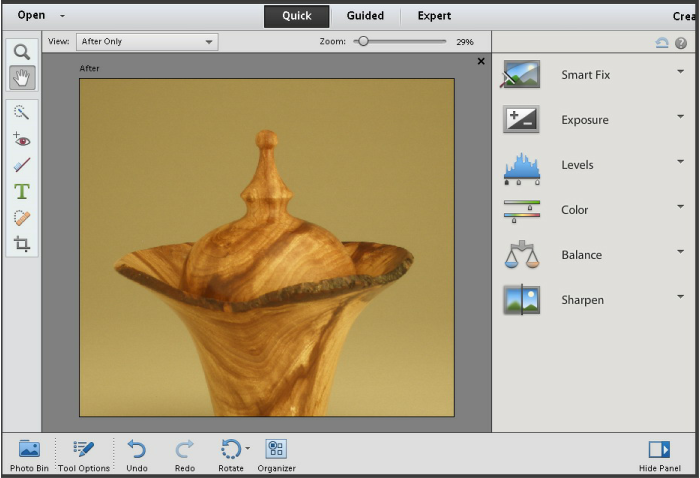This screenshot has width=700, height=478.
Task: Switch to Guided mode tab
Action: pos(365,16)
